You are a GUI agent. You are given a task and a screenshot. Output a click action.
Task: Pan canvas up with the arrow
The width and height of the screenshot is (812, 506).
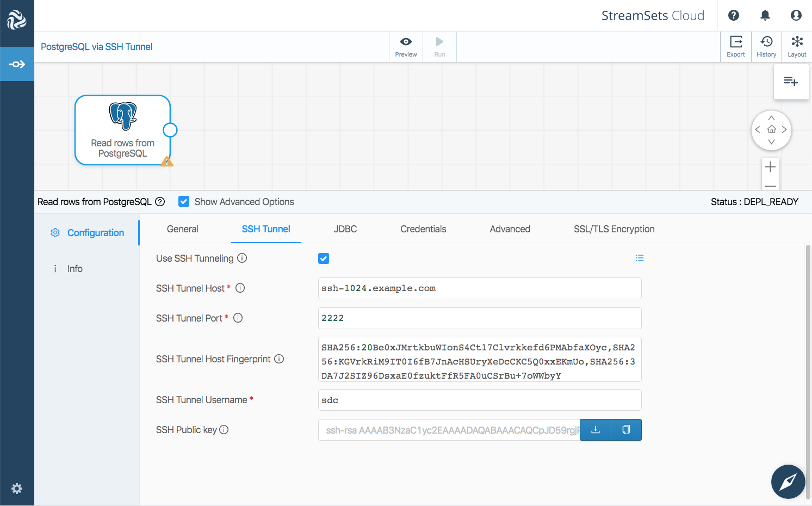771,118
